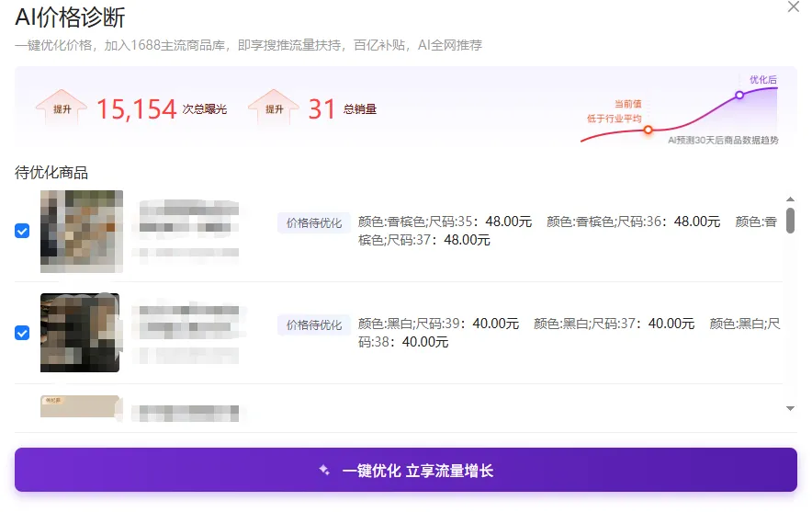Click 黑白 尺码:38 price 40.00元
The width and height of the screenshot is (812, 512).
point(425,342)
